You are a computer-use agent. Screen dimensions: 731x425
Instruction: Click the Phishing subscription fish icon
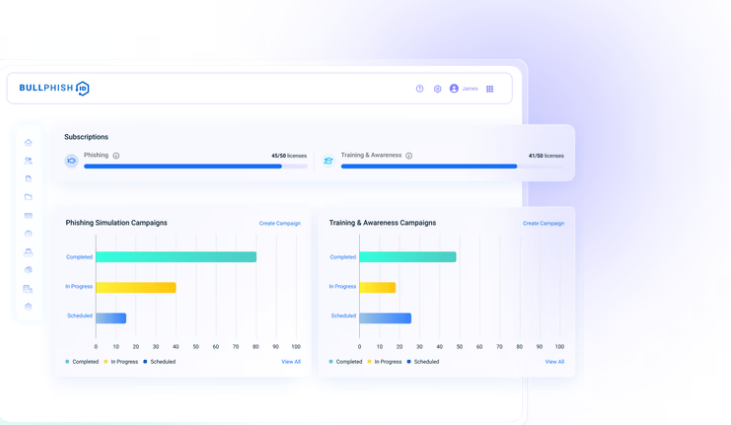(71, 161)
